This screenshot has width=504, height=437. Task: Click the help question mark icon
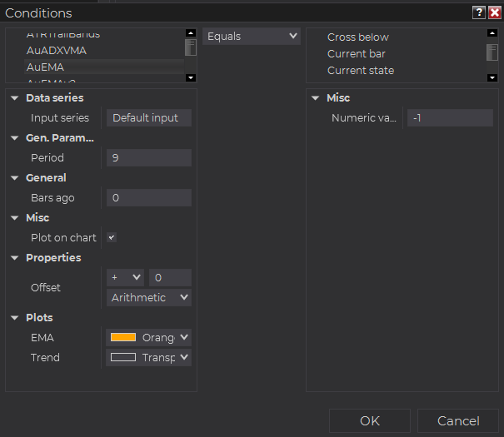(478, 12)
